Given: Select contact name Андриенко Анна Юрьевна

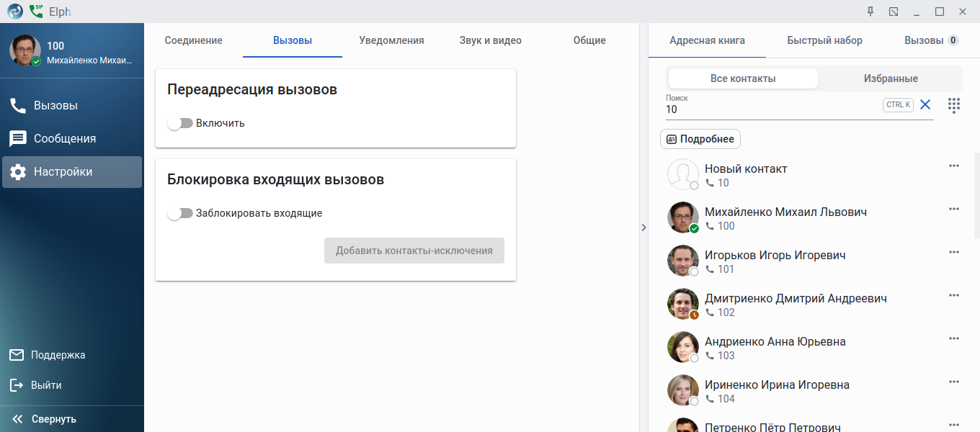Looking at the screenshot, I should coord(775,341).
